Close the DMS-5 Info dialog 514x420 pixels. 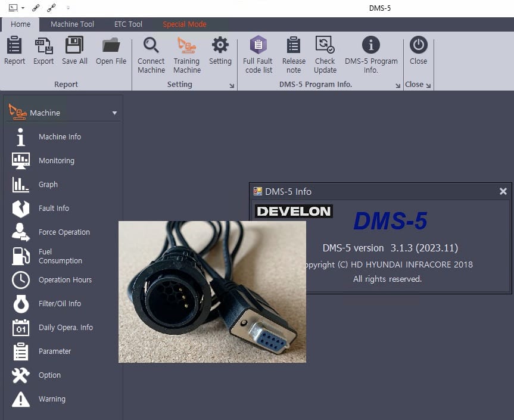pyautogui.click(x=503, y=191)
